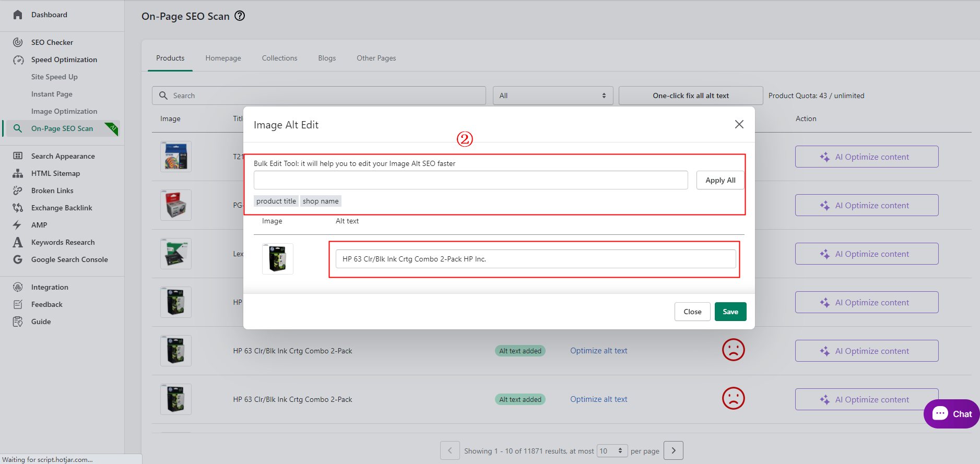Click the HP ink thumbnail in the dialog
Screen dimensions: 980x464
click(278, 258)
